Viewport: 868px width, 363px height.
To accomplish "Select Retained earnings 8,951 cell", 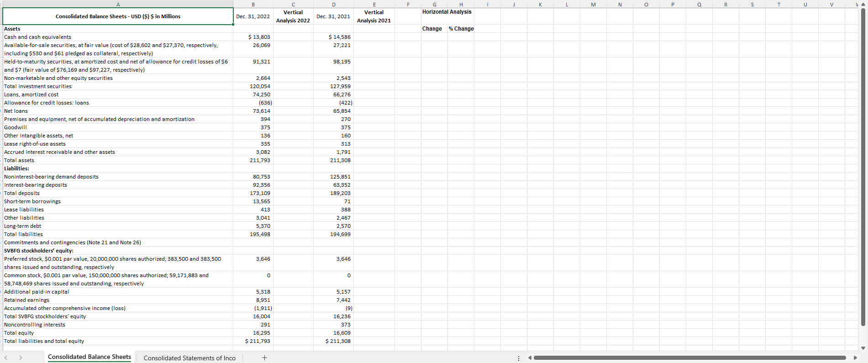I will (x=253, y=300).
